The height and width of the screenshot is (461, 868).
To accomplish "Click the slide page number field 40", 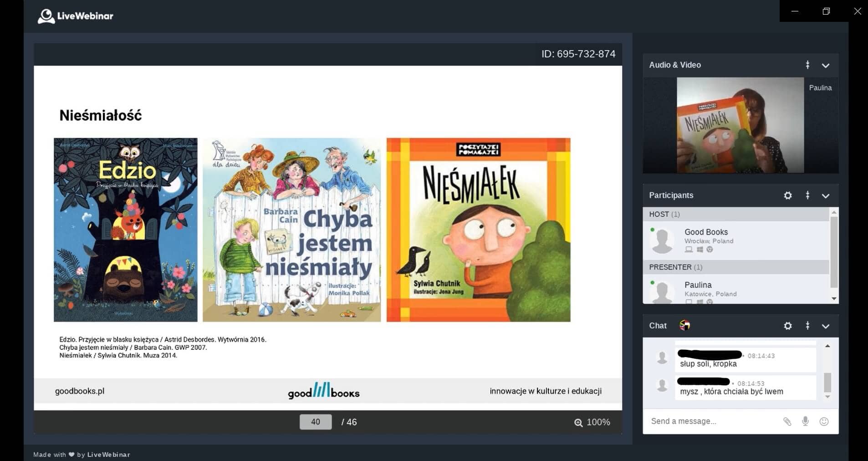I will tap(316, 422).
